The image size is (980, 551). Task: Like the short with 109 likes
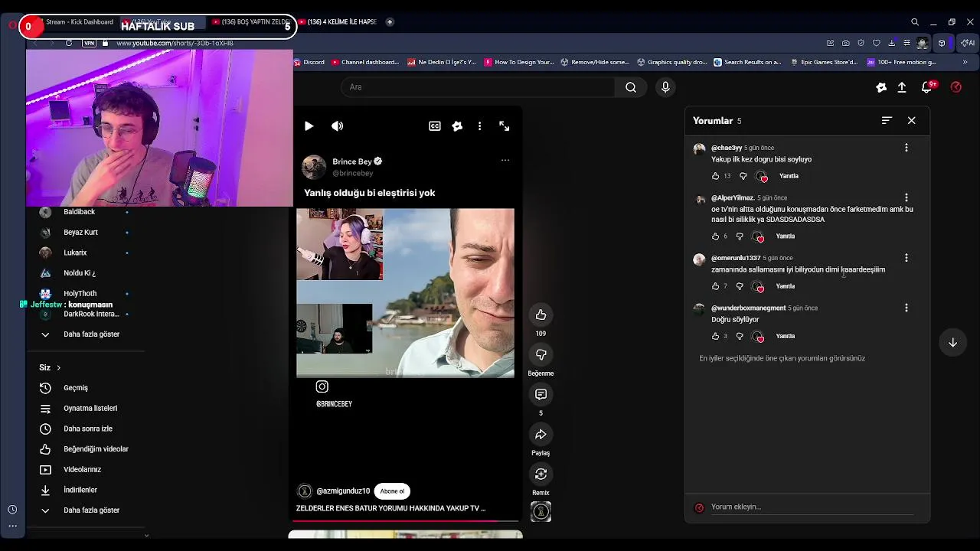click(x=541, y=315)
